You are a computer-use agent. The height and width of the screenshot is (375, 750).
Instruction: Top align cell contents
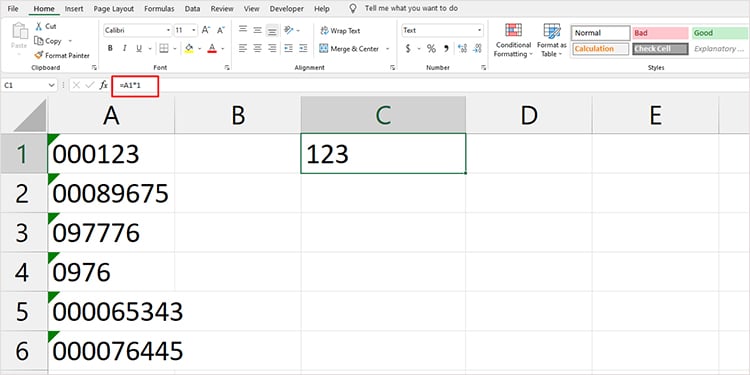(x=243, y=30)
